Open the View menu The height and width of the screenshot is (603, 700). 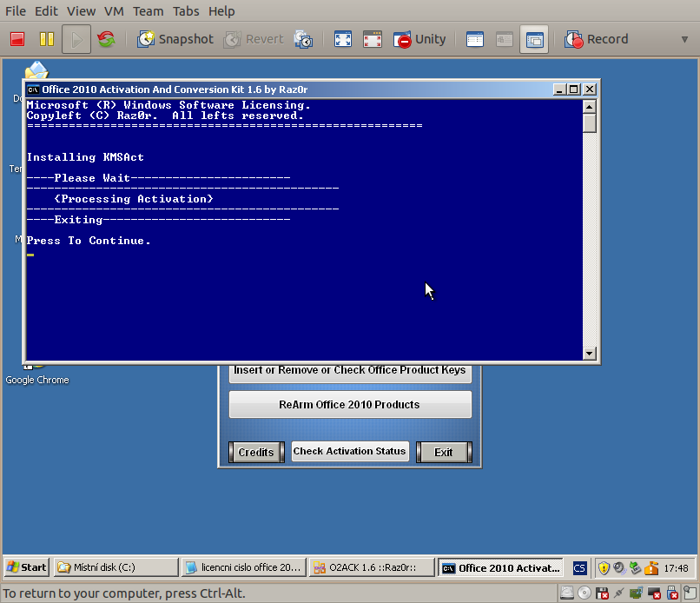(x=82, y=11)
